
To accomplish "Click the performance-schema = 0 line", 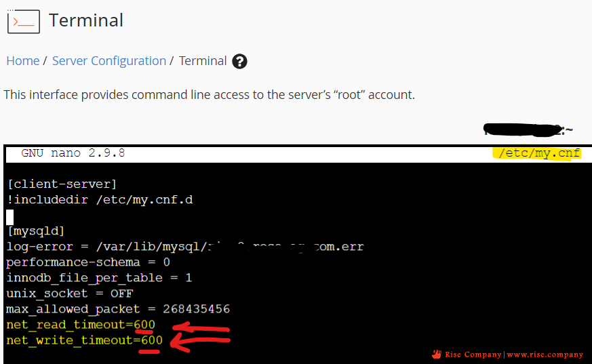I will pos(88,262).
